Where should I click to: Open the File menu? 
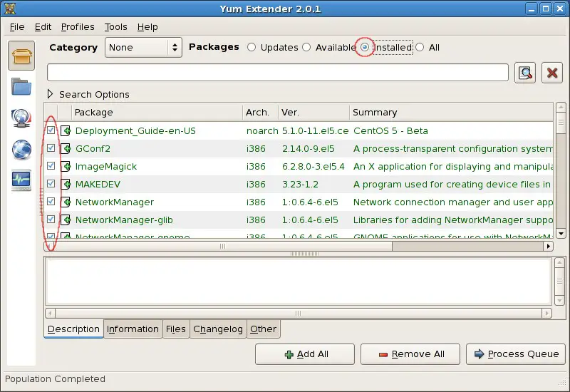[17, 27]
